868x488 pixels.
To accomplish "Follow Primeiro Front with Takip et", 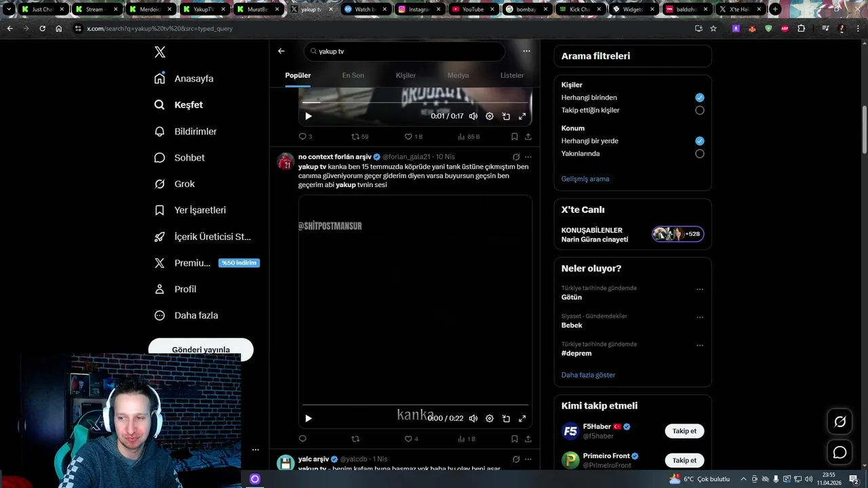I will tap(684, 460).
